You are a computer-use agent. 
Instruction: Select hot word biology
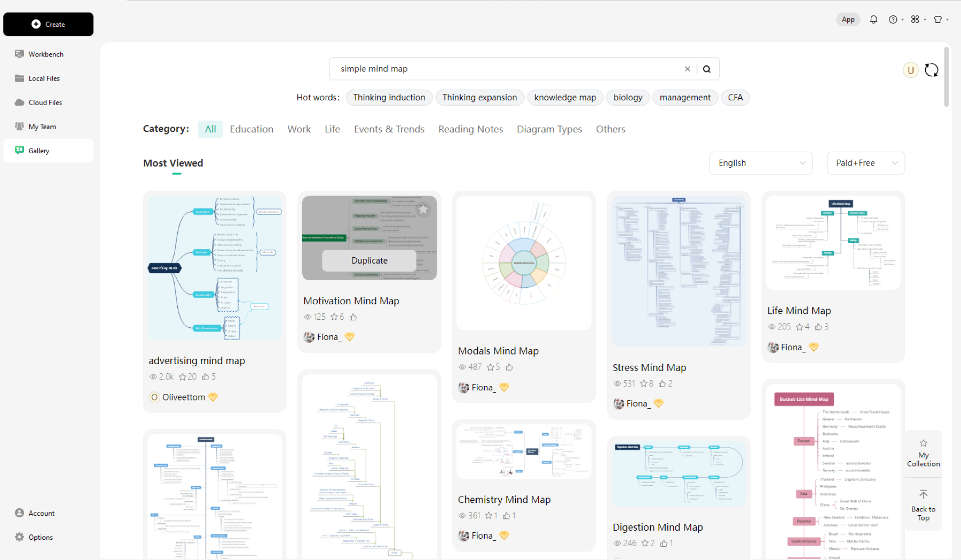[x=628, y=97]
